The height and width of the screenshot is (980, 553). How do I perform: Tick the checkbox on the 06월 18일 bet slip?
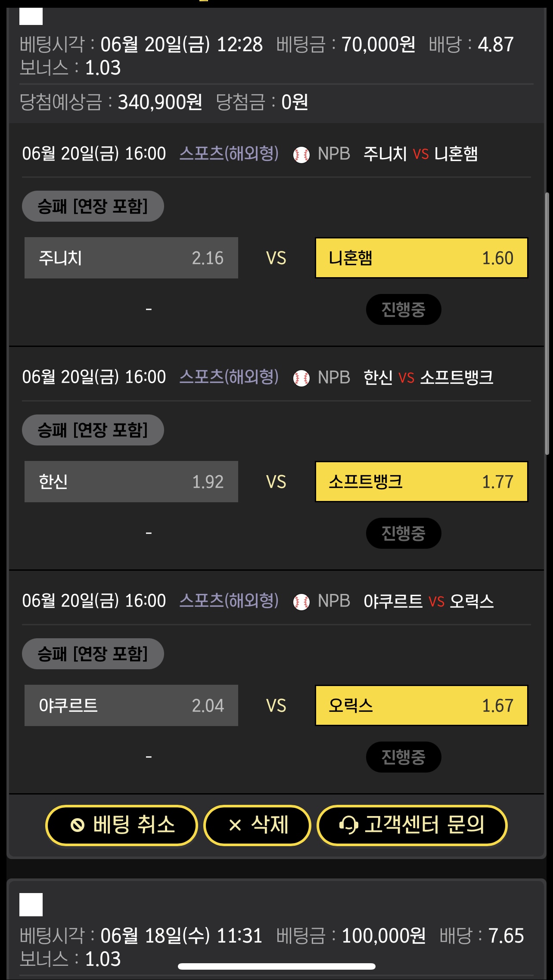pyautogui.click(x=31, y=904)
